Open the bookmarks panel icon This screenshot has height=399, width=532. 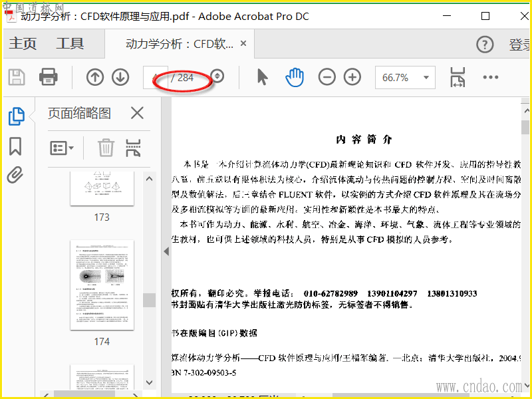(x=15, y=146)
